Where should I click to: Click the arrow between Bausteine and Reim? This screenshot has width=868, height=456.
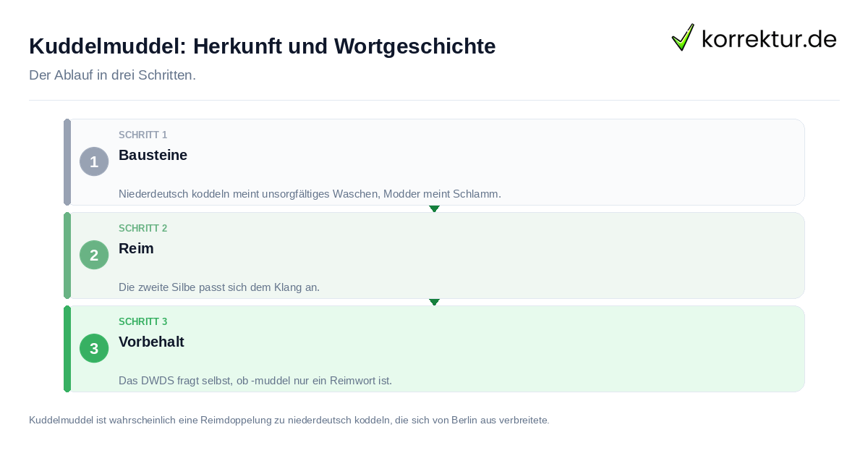tap(434, 208)
